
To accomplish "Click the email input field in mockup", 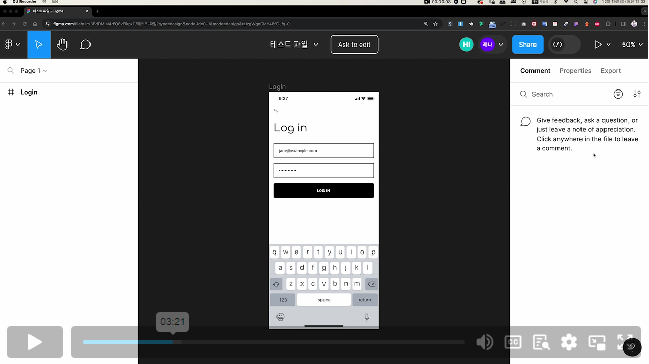I will (323, 150).
